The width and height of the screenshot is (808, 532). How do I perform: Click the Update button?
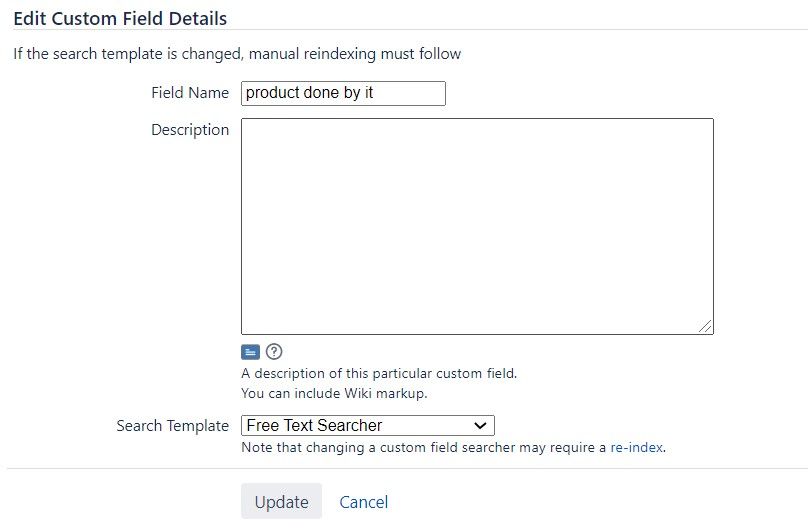[281, 501]
